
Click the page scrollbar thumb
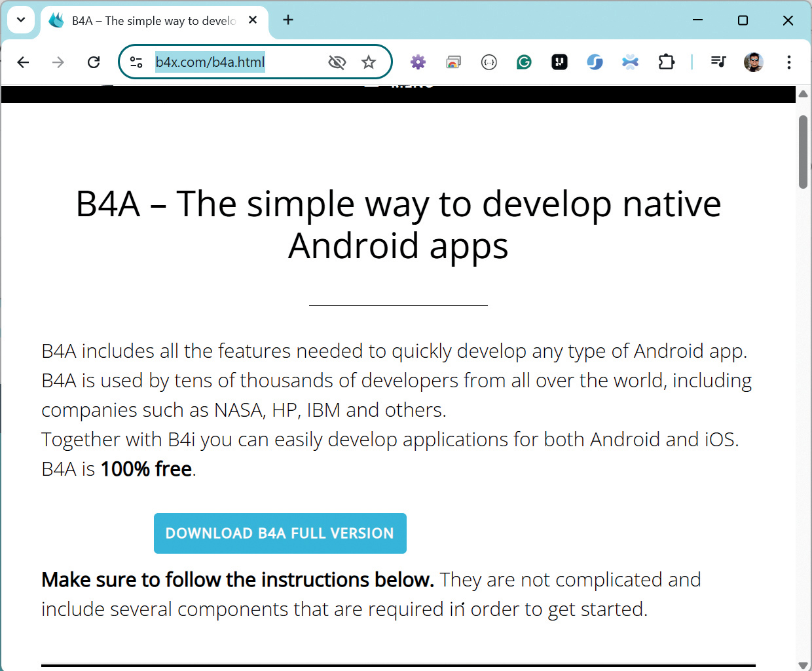[x=803, y=152]
